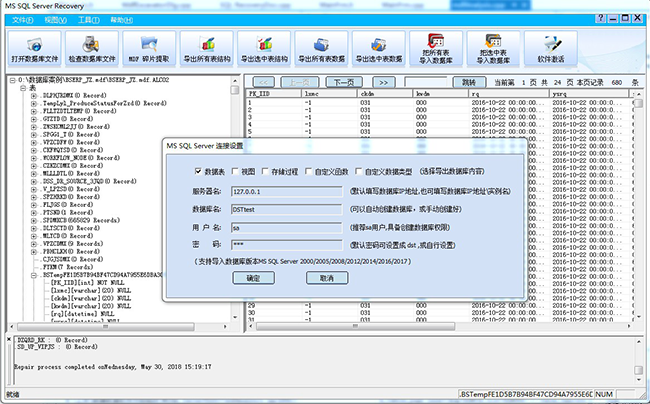650x404 pixels.
Task: Click the ysrq column header
Action: click(590, 94)
